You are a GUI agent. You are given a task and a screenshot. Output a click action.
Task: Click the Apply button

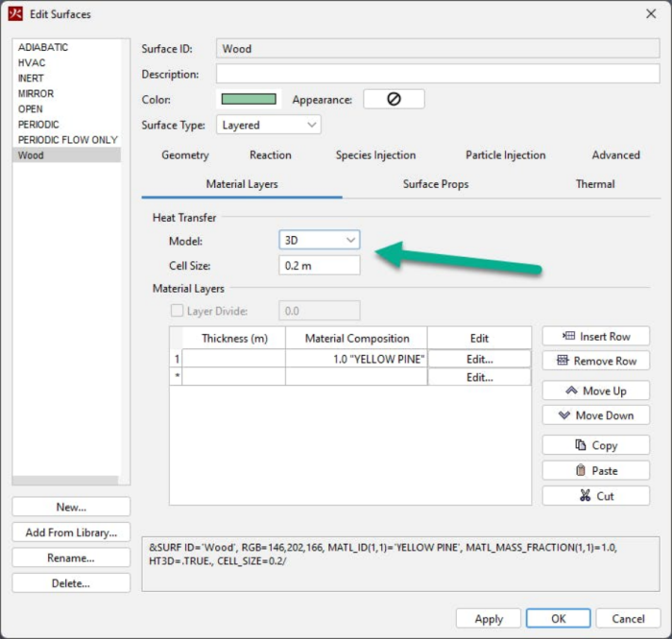(x=488, y=619)
